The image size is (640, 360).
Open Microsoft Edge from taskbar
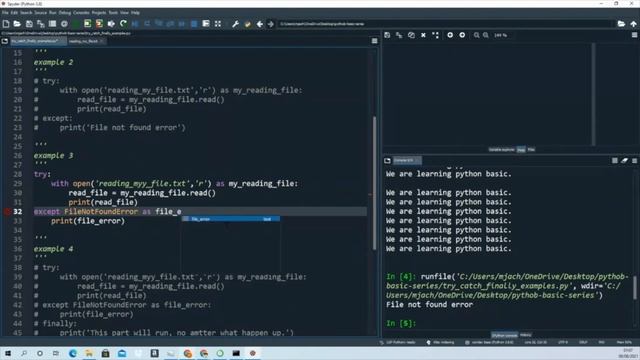(x=73, y=353)
